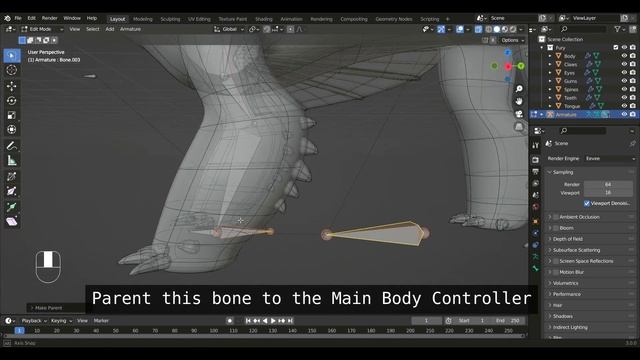
Task: Pin the Scene properties with pin icon
Action: [632, 144]
